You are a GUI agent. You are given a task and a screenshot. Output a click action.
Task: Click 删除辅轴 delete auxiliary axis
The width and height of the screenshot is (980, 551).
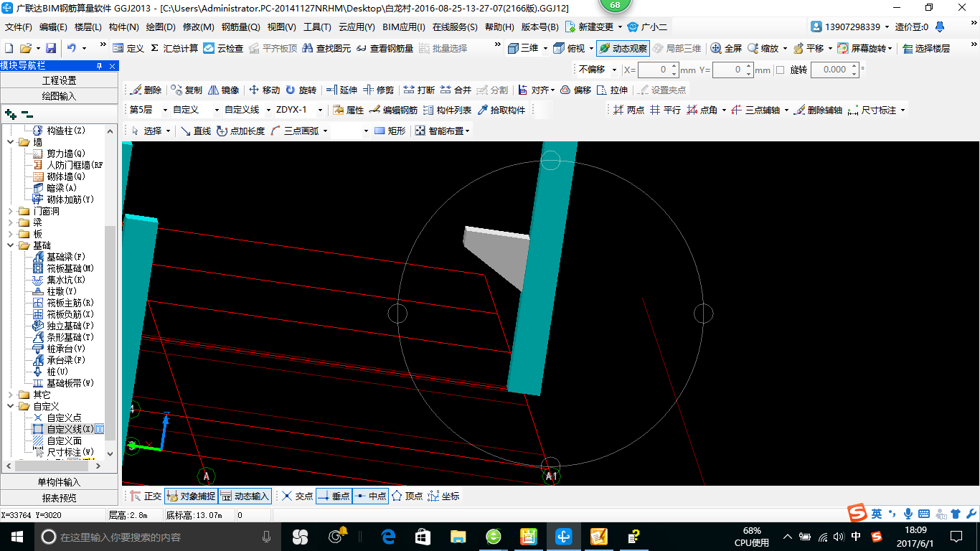point(819,110)
